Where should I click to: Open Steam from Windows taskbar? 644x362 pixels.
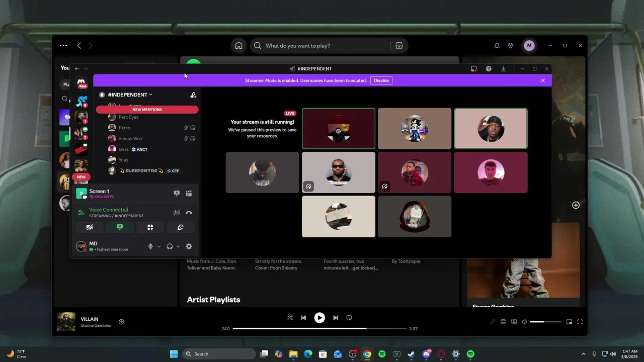pos(411,354)
